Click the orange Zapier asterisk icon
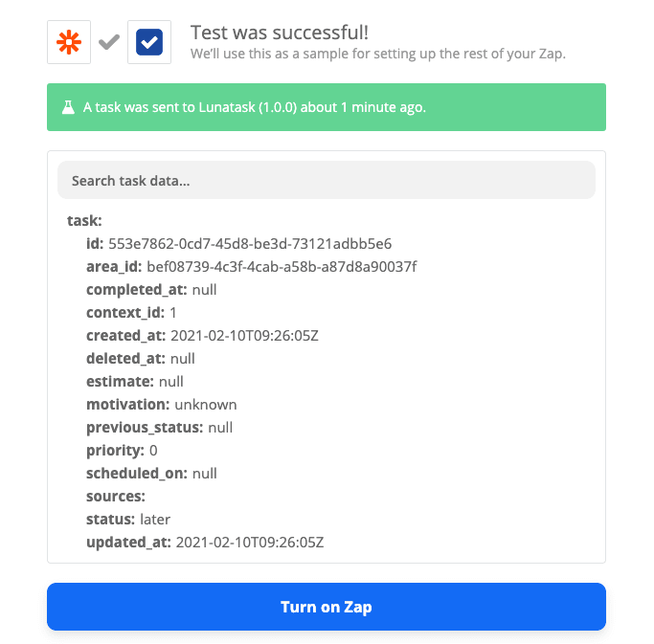Screen dimensions: 654x644 click(69, 42)
